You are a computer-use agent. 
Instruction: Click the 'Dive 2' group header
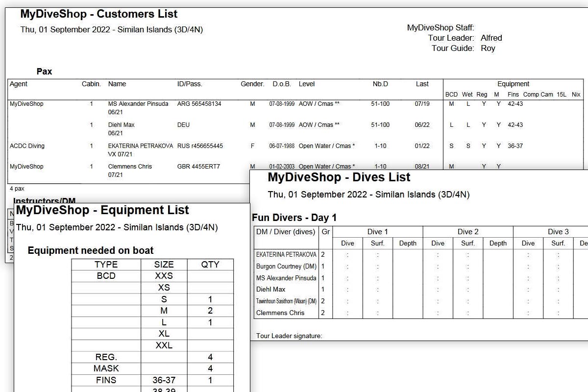(x=468, y=232)
